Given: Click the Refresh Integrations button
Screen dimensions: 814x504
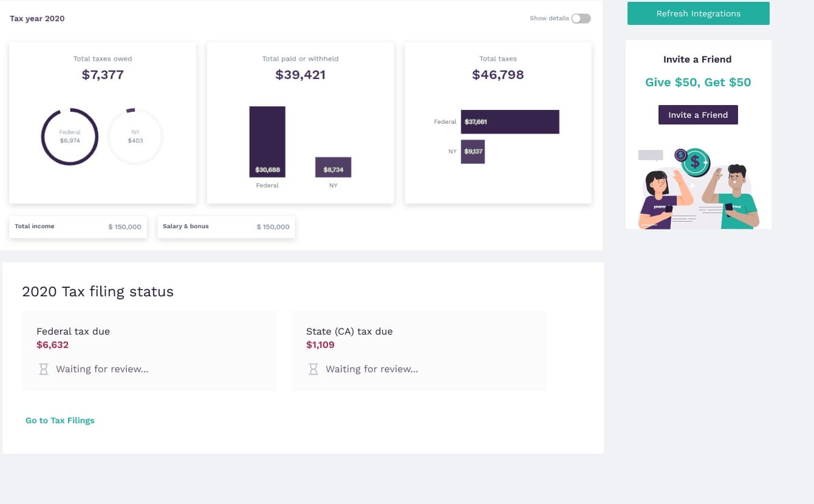Looking at the screenshot, I should tap(698, 13).
